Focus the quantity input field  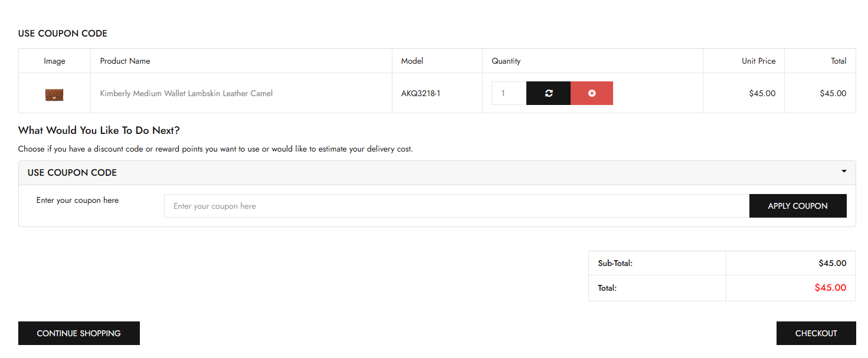[x=509, y=93]
